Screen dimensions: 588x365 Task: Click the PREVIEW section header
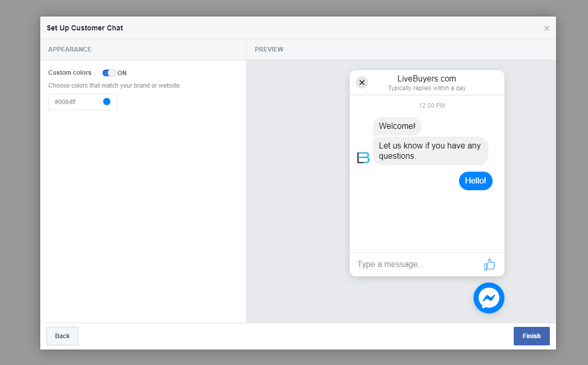coord(269,49)
